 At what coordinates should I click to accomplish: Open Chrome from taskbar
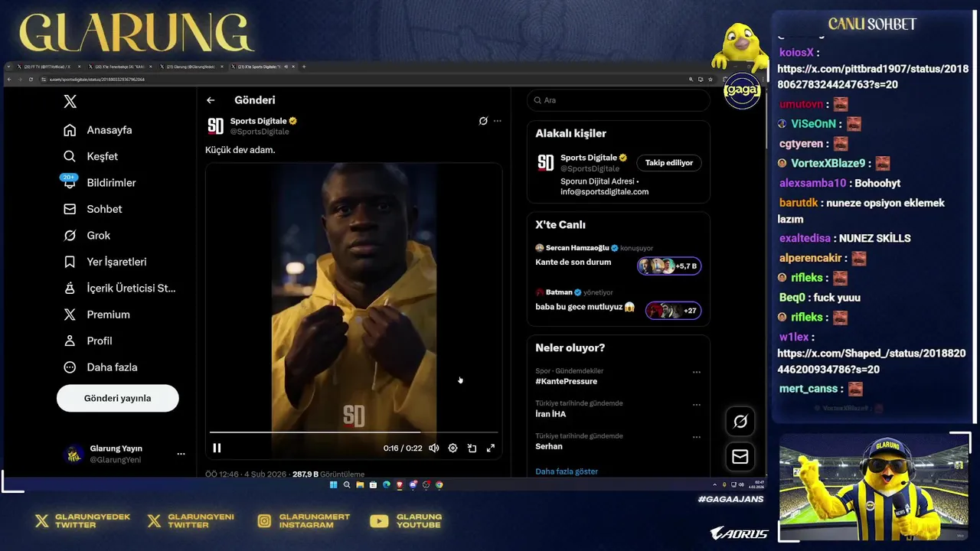pyautogui.click(x=439, y=484)
